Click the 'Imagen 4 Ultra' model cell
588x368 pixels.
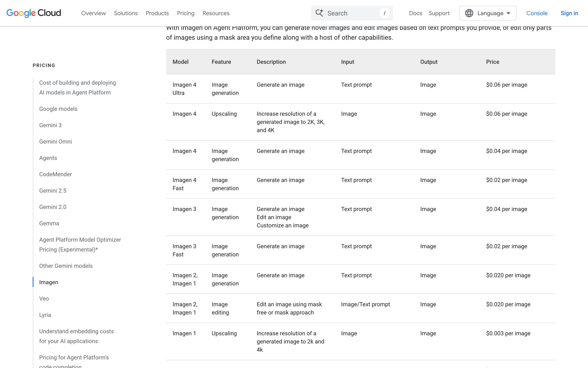184,89
